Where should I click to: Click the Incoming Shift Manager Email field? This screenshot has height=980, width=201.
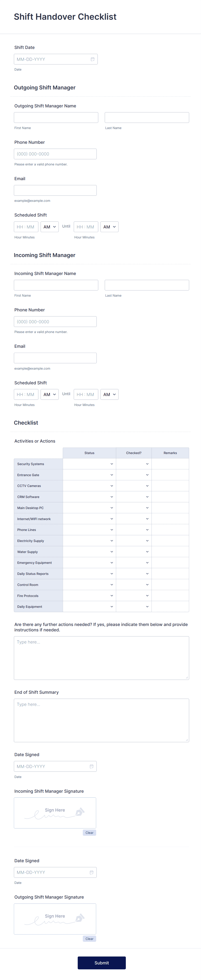(55, 358)
